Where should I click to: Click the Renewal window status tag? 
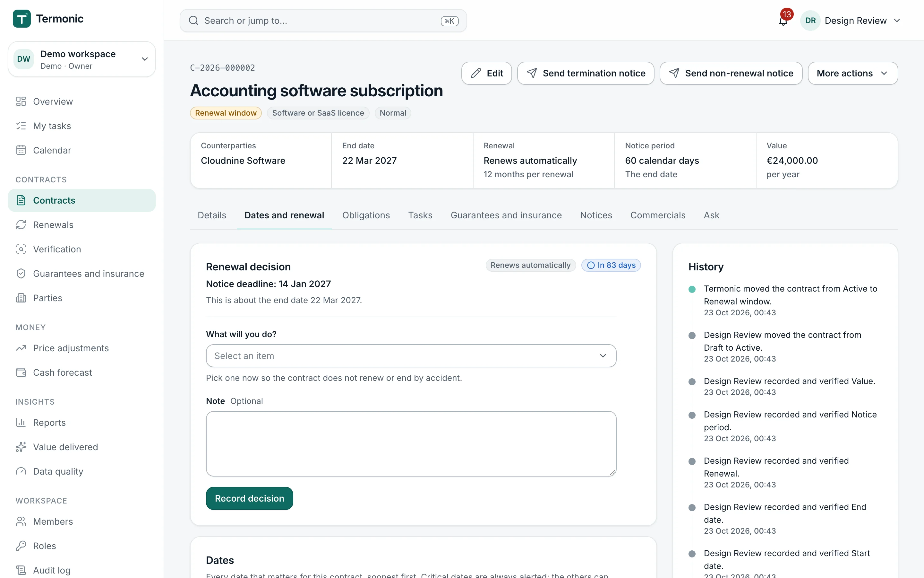pyautogui.click(x=226, y=113)
